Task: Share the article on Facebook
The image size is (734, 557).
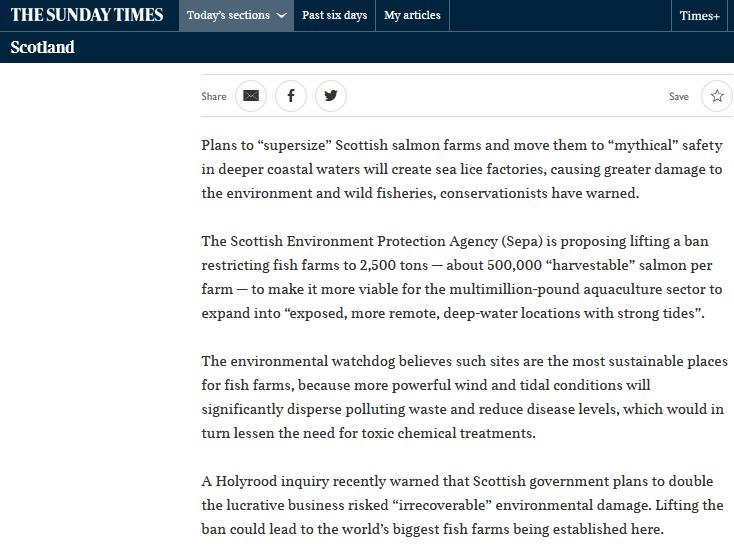Action: [290, 96]
